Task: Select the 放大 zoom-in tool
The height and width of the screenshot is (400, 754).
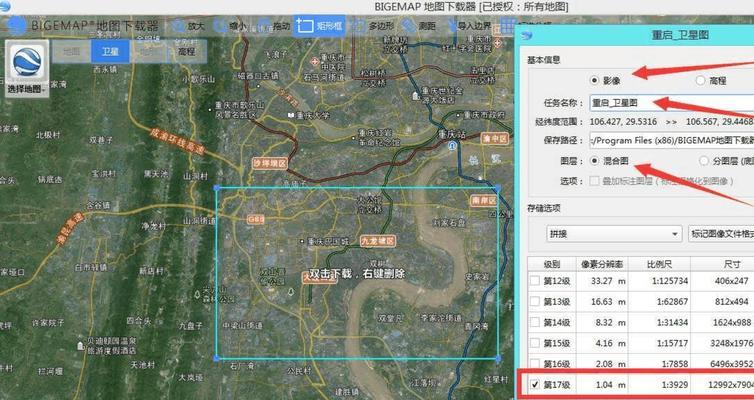Action: [x=188, y=26]
